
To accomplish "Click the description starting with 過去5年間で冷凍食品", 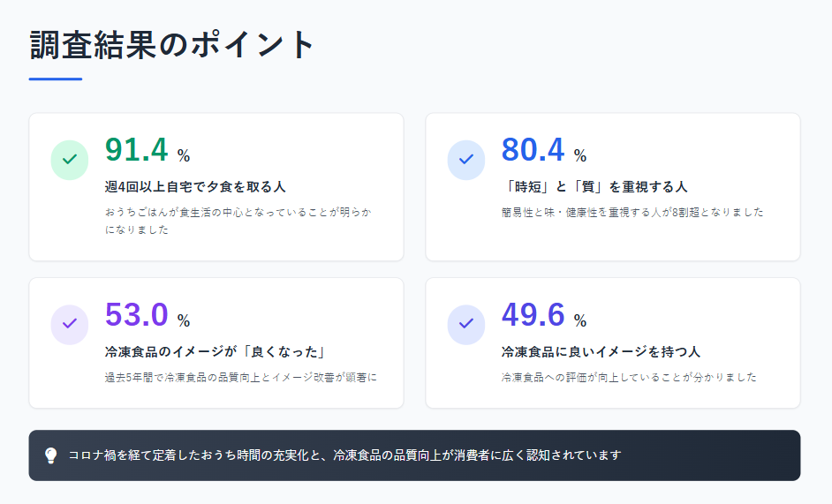I will pos(241,377).
